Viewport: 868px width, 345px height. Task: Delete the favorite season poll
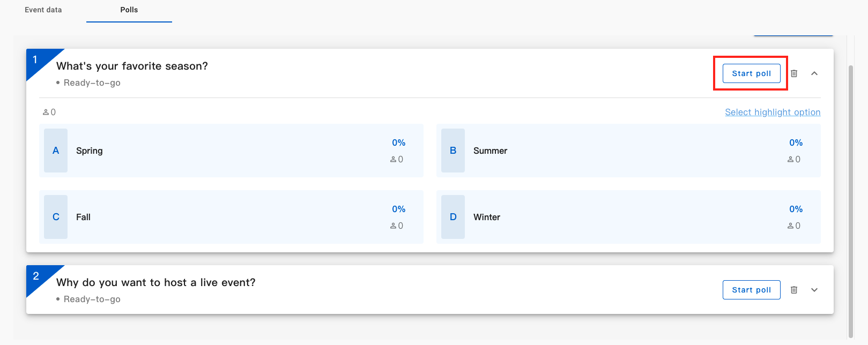(794, 73)
